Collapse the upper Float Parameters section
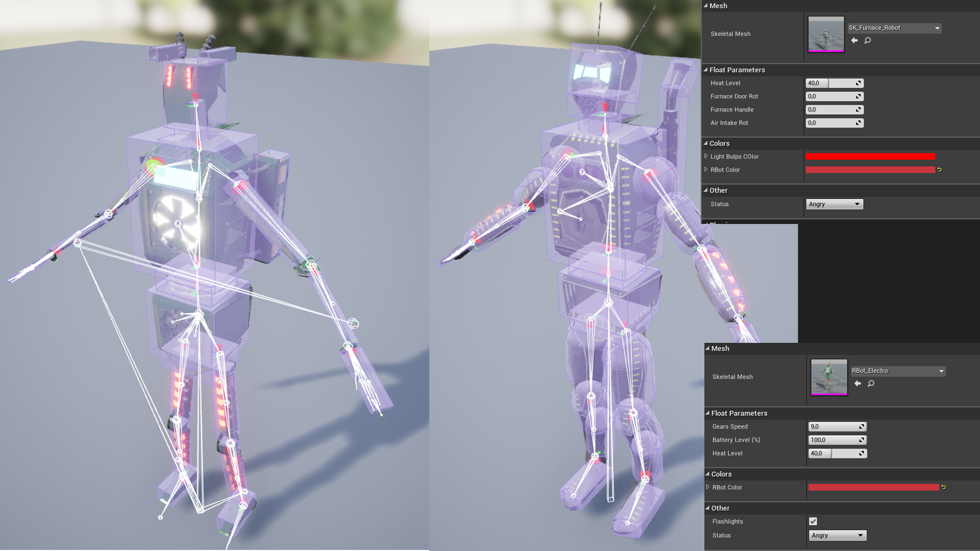 [706, 70]
